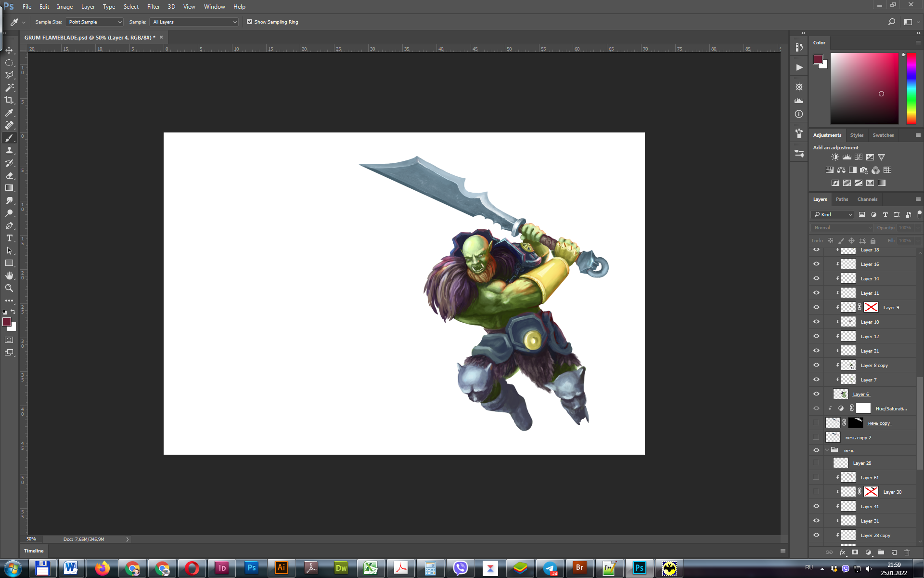The image size is (924, 578).
Task: Select the Clone Stamp tool
Action: (x=9, y=150)
